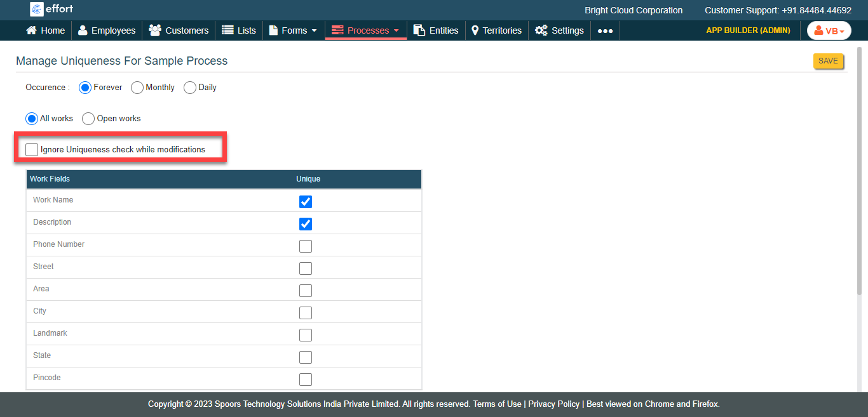Uncheck the Unique box for Work Name
The width and height of the screenshot is (868, 417).
coord(306,202)
